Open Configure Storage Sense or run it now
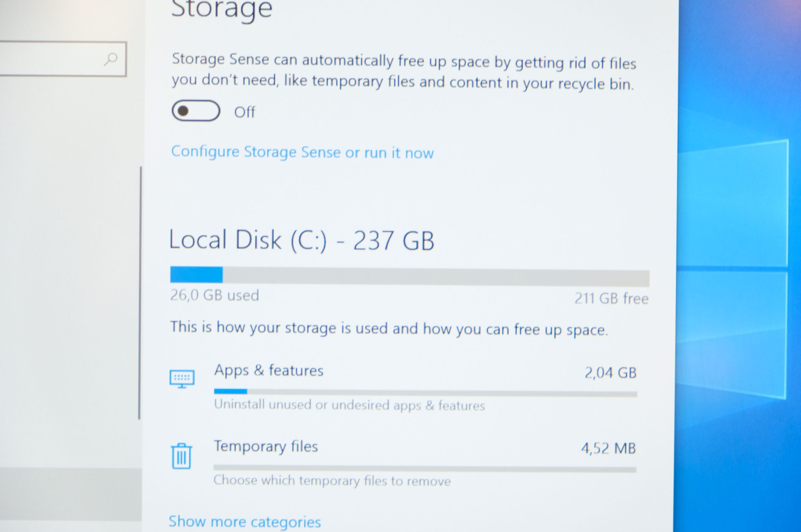The image size is (801, 532). click(x=302, y=152)
